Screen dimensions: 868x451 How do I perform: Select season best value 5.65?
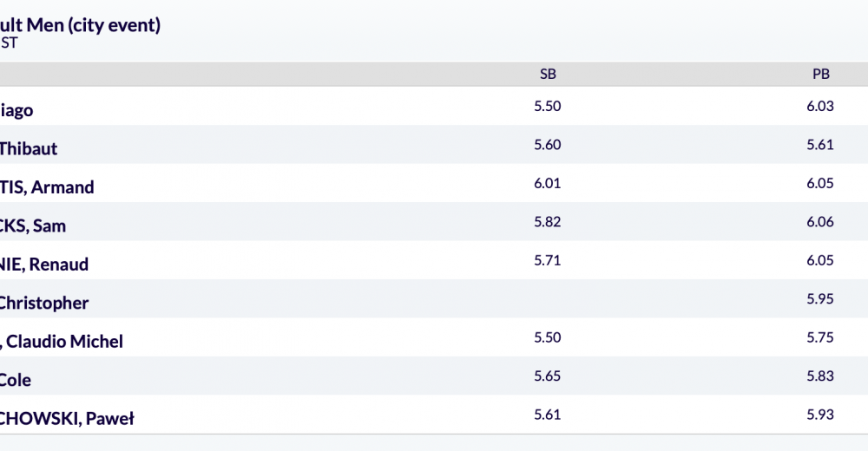click(548, 376)
